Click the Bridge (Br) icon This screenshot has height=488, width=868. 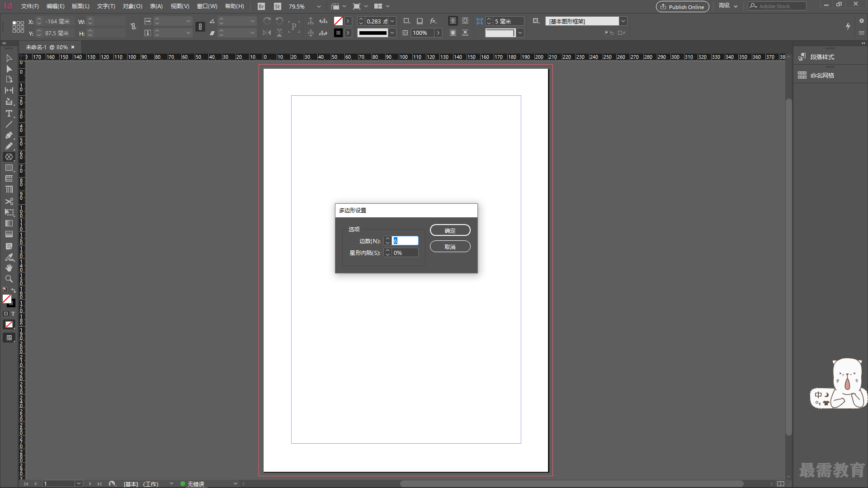(x=261, y=6)
